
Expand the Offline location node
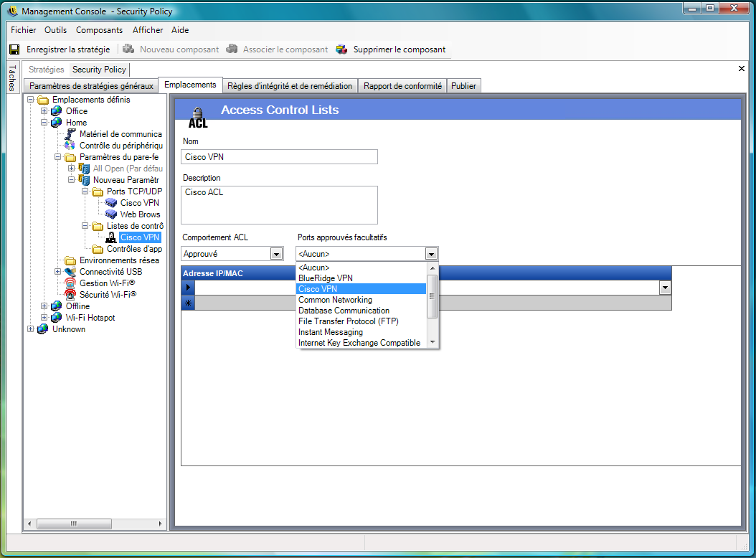point(44,306)
